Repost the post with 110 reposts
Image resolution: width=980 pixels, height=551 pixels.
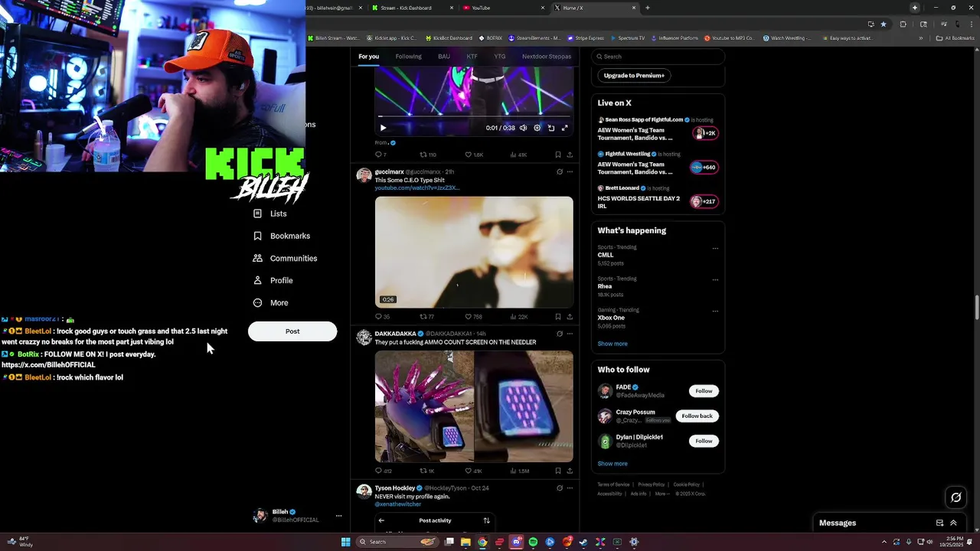pos(427,155)
